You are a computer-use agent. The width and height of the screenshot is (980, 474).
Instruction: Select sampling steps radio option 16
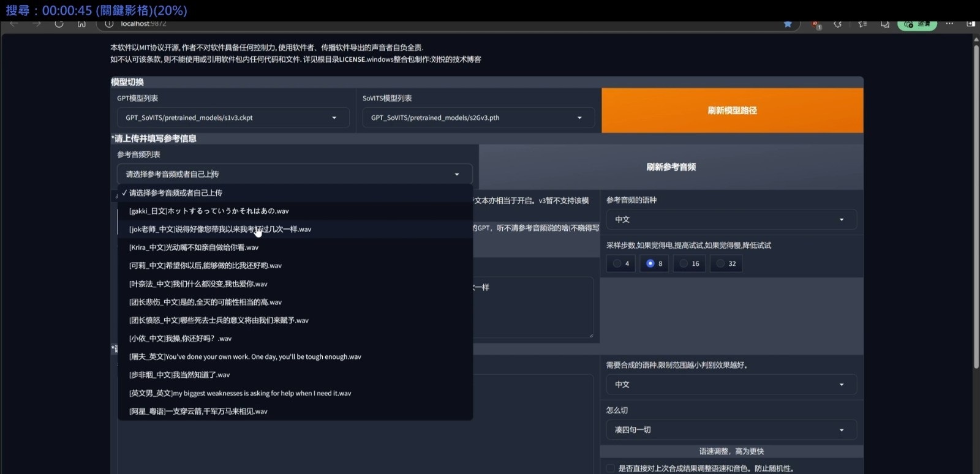[689, 263]
